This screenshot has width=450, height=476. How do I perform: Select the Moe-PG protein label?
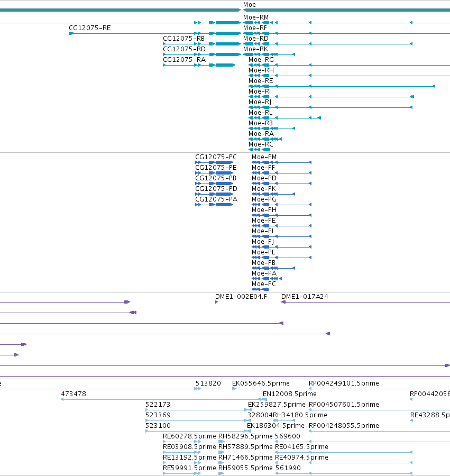point(264,199)
